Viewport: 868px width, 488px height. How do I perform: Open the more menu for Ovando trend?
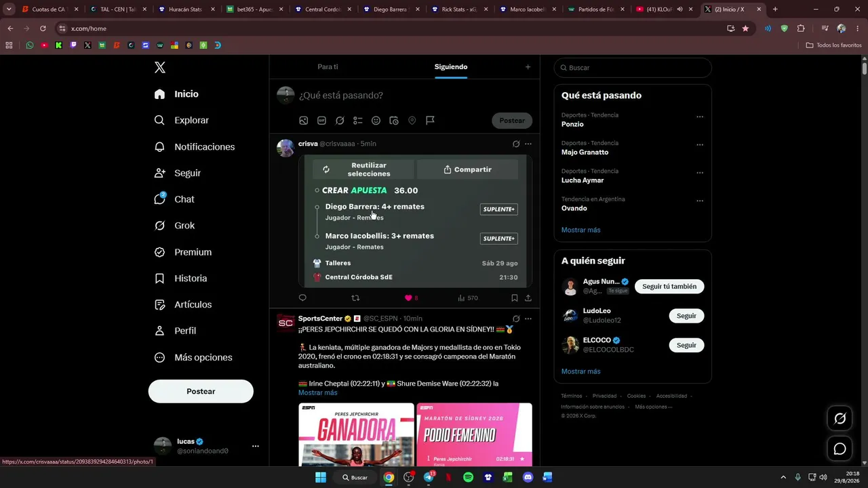[700, 201]
